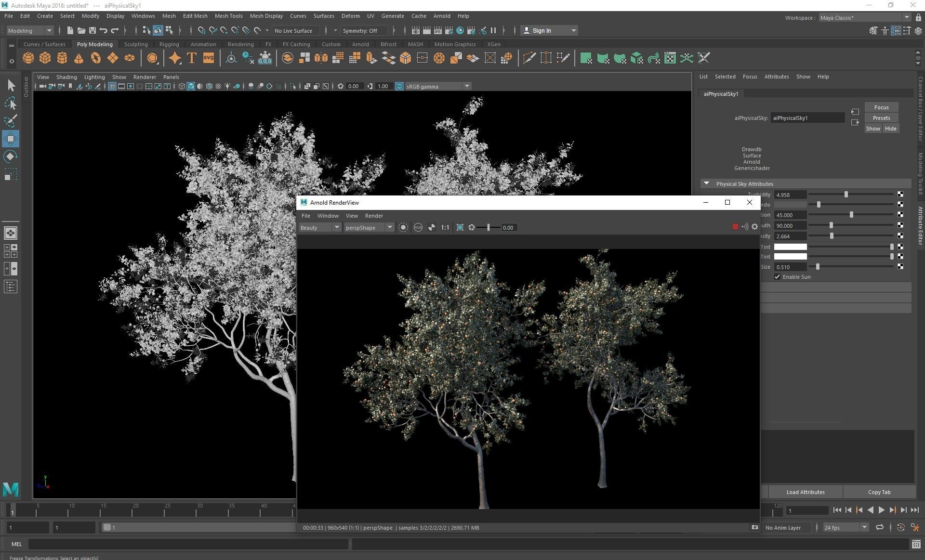Click the Mirror shelf icon
Image resolution: width=925 pixels, height=560 pixels.
(x=321, y=58)
